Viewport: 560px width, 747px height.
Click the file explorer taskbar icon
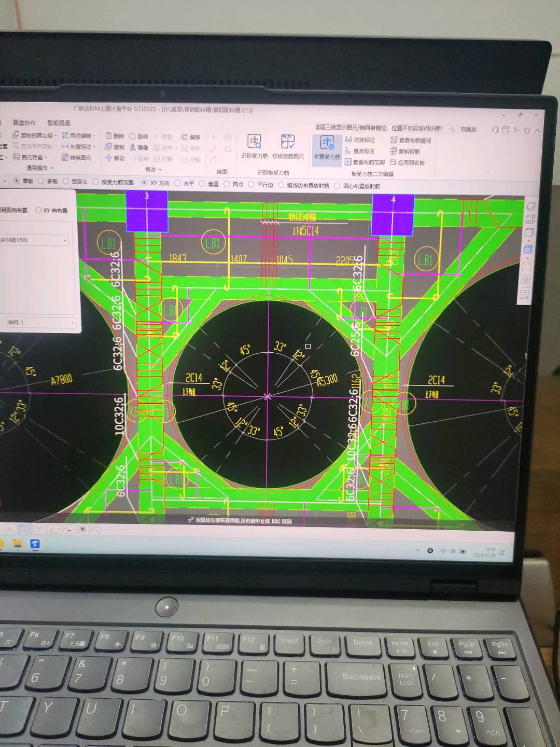[x=18, y=544]
